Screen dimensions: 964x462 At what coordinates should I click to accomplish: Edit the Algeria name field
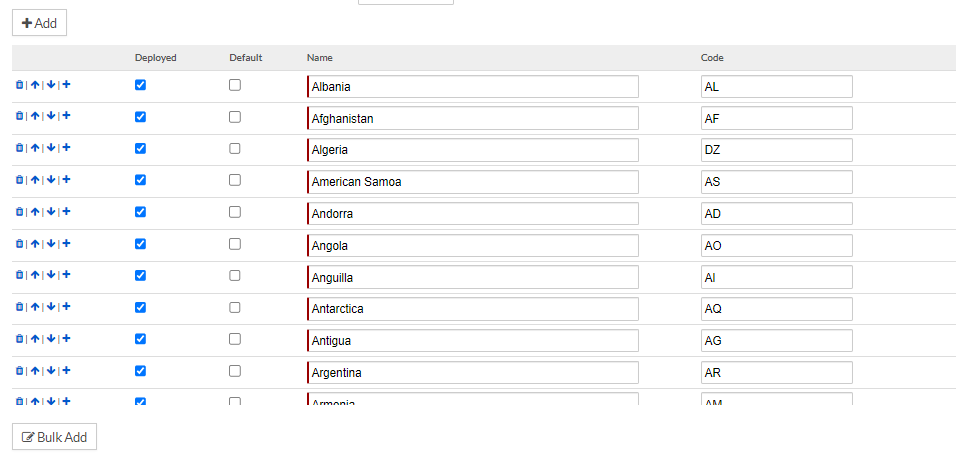click(x=473, y=150)
